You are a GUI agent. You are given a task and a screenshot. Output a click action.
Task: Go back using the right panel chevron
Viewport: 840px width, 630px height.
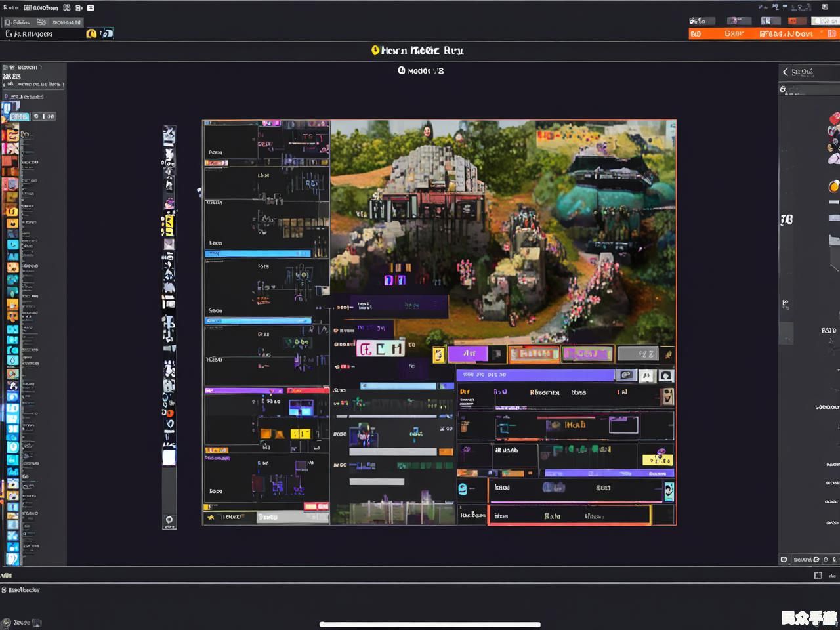(786, 72)
